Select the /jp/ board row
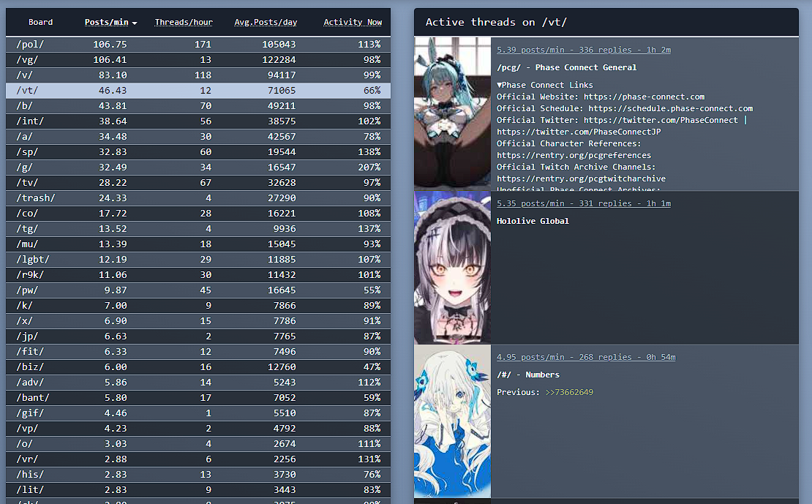The height and width of the screenshot is (504, 812). click(198, 336)
